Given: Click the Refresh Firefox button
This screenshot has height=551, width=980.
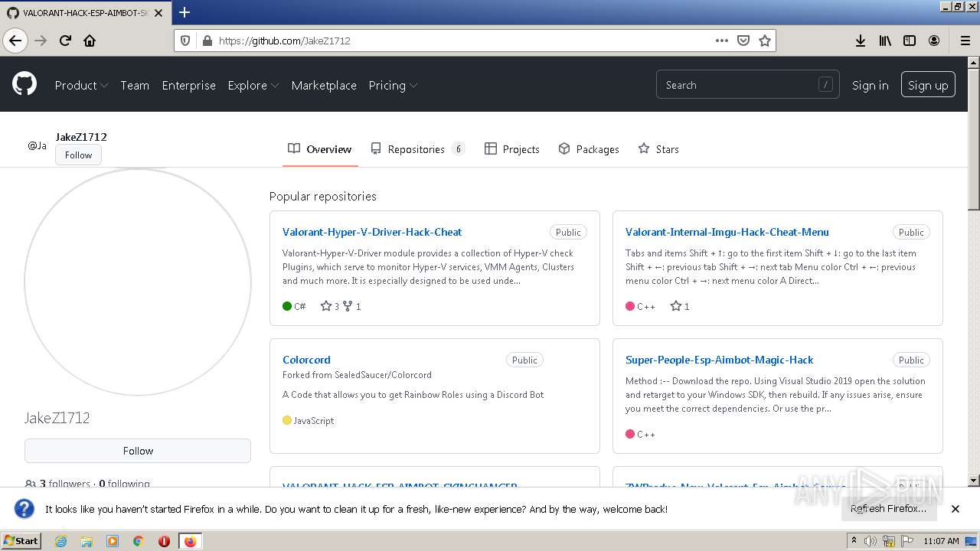Looking at the screenshot, I should [x=888, y=508].
